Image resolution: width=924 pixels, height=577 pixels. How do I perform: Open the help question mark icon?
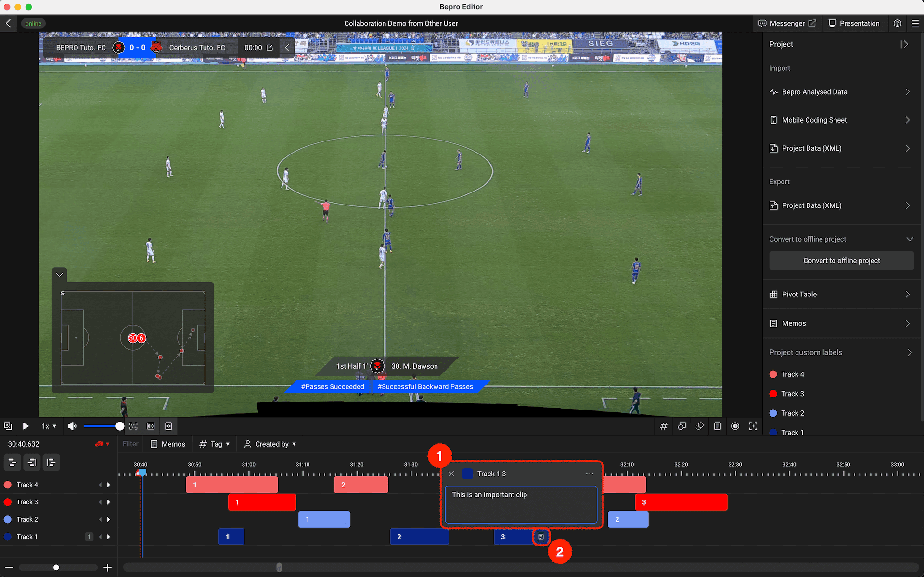point(897,23)
